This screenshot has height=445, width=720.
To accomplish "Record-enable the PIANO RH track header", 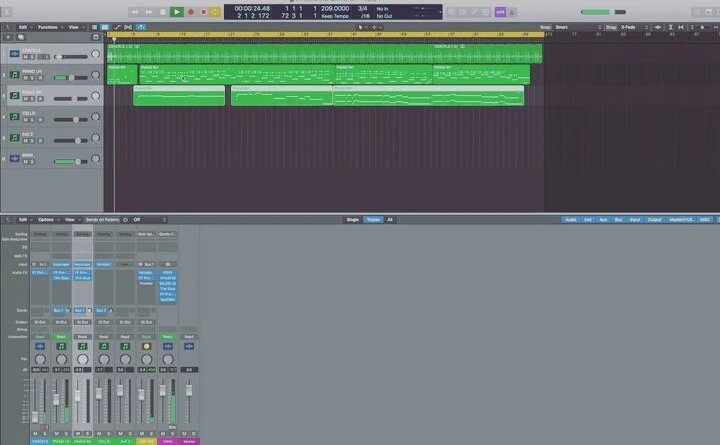I will click(40, 99).
